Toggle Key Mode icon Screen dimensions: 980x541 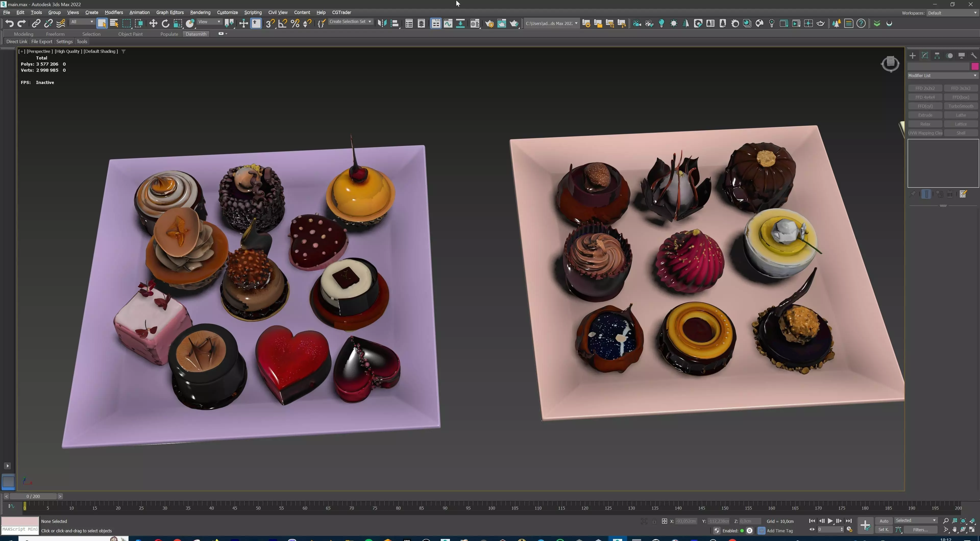point(812,530)
